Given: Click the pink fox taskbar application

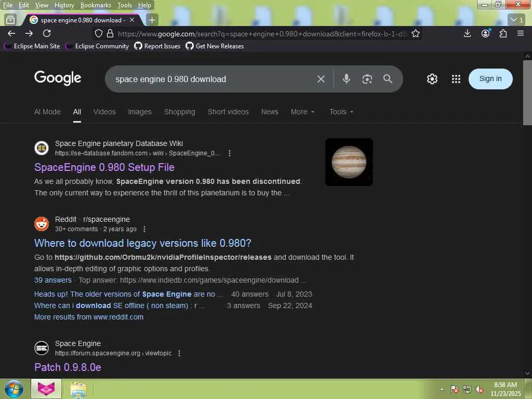Looking at the screenshot, I should coord(46,389).
